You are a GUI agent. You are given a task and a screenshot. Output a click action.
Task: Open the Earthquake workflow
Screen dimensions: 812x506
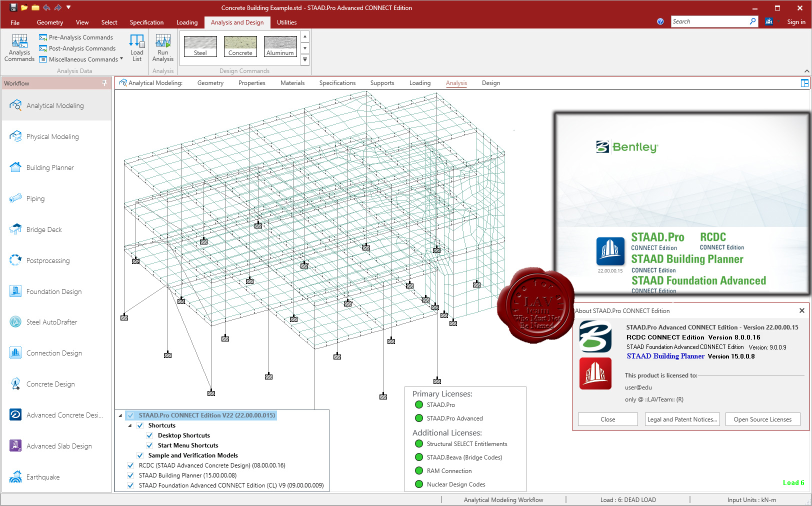56,477
